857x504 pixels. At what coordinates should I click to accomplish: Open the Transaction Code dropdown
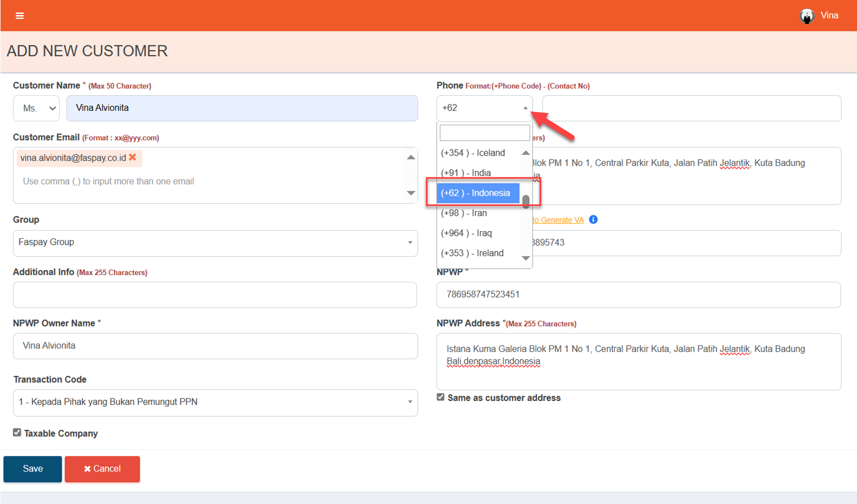tap(215, 402)
